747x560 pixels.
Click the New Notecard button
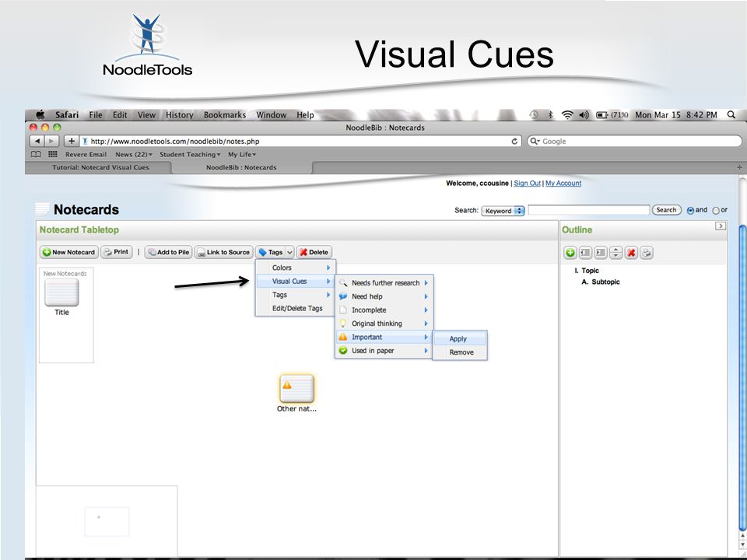[69, 252]
